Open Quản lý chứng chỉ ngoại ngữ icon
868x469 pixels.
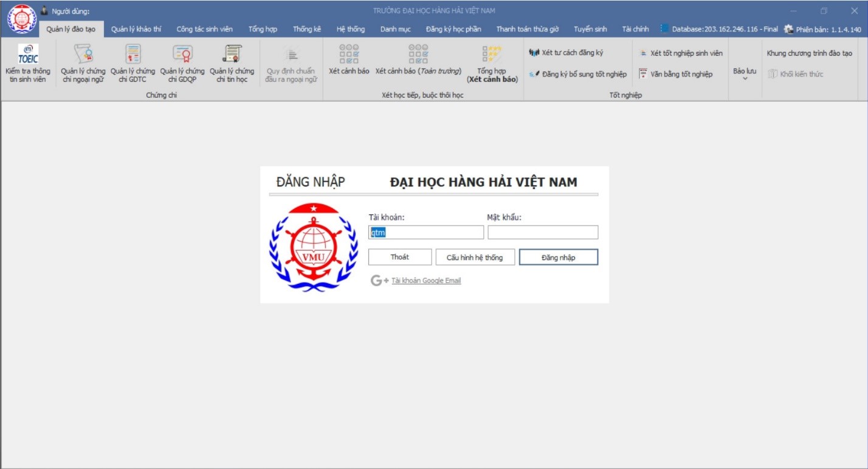click(83, 55)
